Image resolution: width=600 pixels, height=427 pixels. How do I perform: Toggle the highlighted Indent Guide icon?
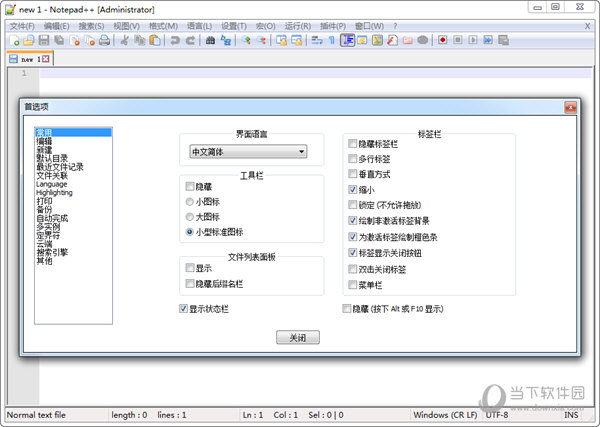(347, 40)
